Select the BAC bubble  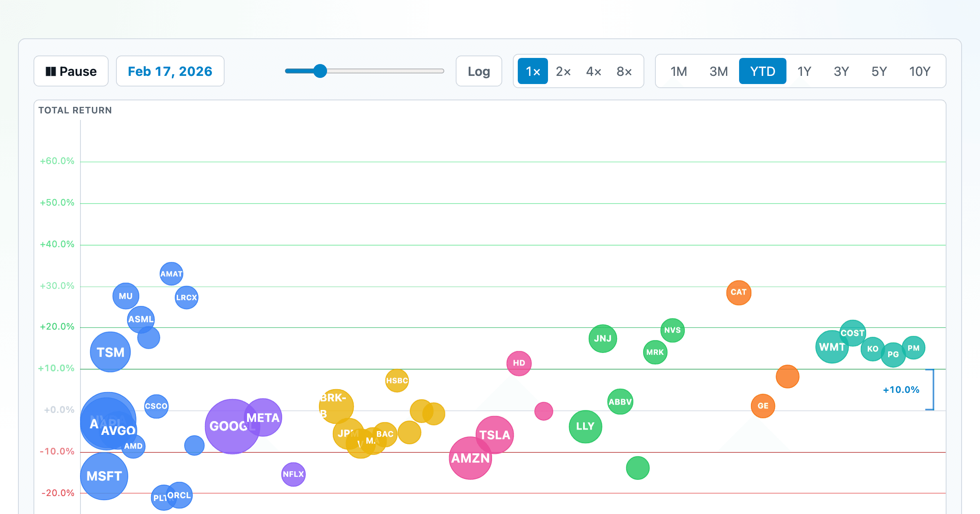385,434
